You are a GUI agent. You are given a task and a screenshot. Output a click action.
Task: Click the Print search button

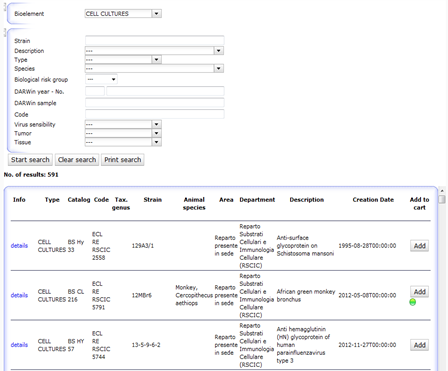[123, 160]
